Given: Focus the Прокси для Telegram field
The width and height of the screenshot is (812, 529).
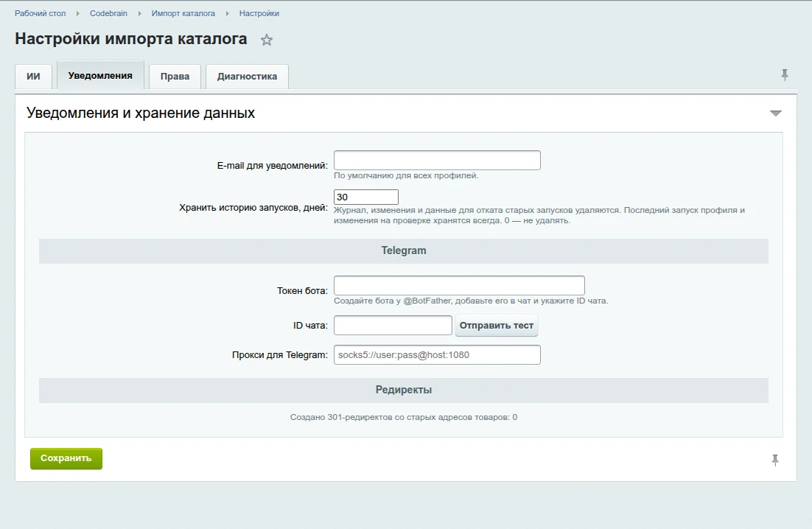Looking at the screenshot, I should [x=437, y=355].
